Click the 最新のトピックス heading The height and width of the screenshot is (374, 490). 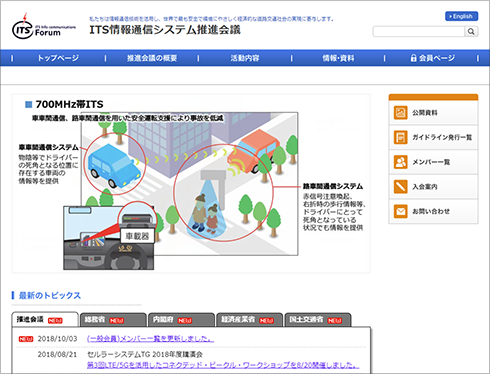(50, 296)
